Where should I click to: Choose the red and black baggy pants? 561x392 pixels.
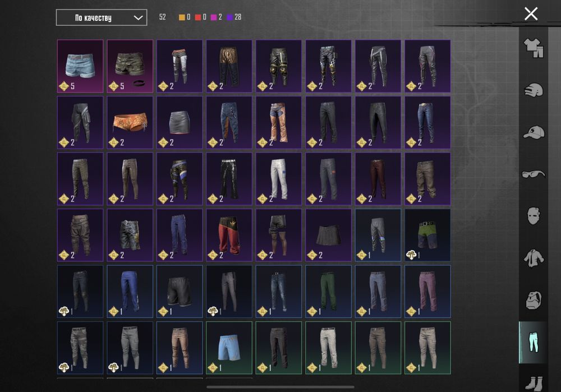(x=229, y=235)
